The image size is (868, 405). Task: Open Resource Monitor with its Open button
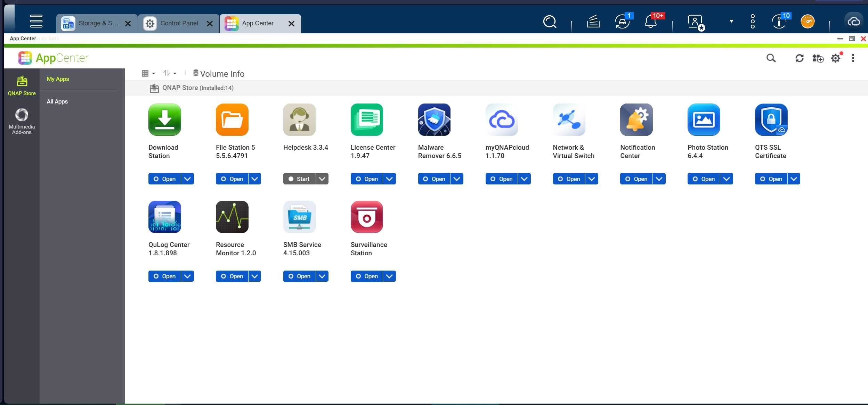(232, 276)
